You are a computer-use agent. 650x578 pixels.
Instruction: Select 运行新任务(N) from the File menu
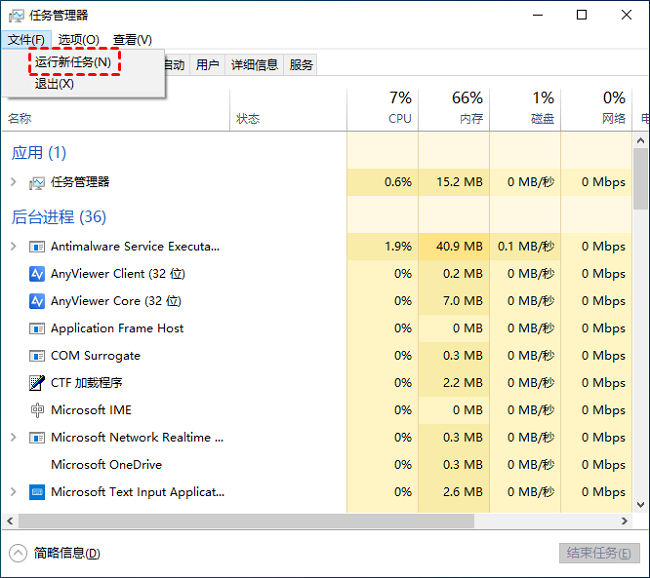(x=73, y=62)
